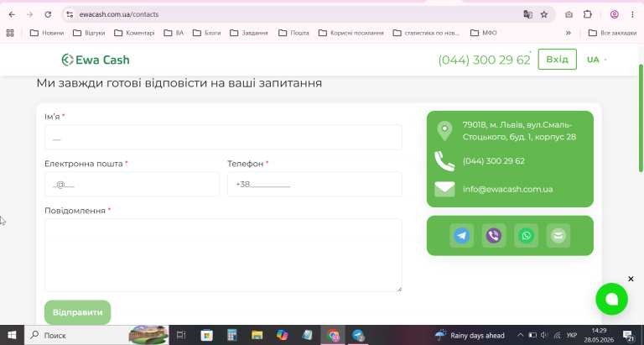Screen dimensions: 644x345
Task: Open the screenshot camera extension
Action: [569, 14]
